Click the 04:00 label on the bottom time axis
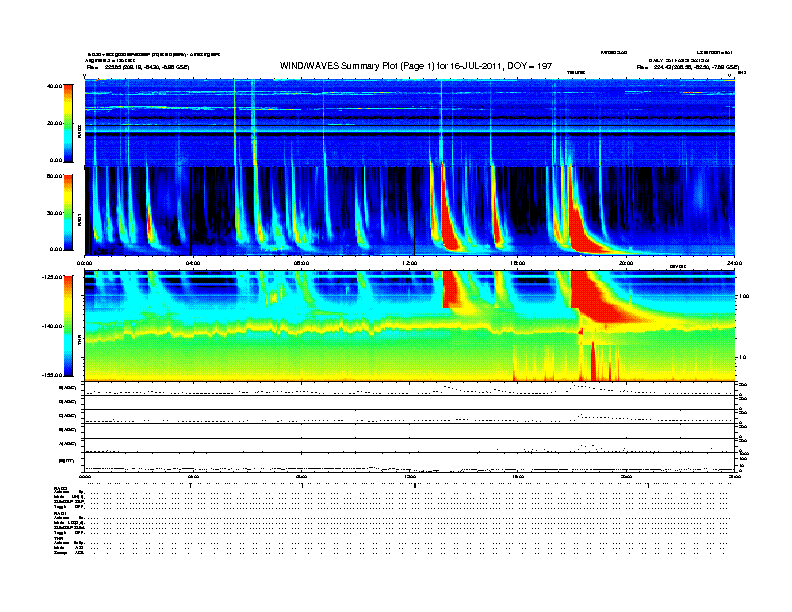 pyautogui.click(x=193, y=477)
